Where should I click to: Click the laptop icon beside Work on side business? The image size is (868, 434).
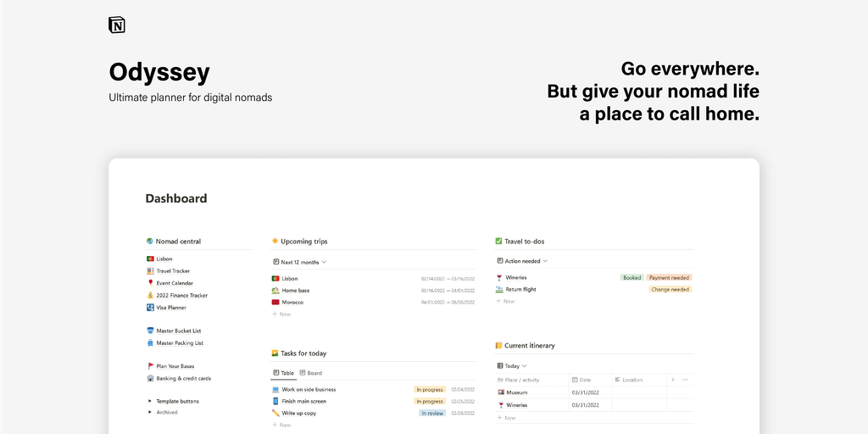[275, 389]
